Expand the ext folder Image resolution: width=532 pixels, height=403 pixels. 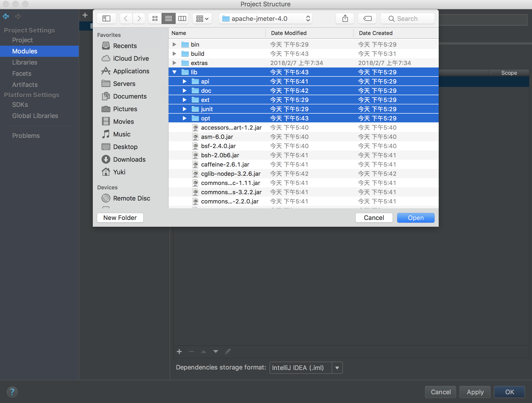coord(184,100)
